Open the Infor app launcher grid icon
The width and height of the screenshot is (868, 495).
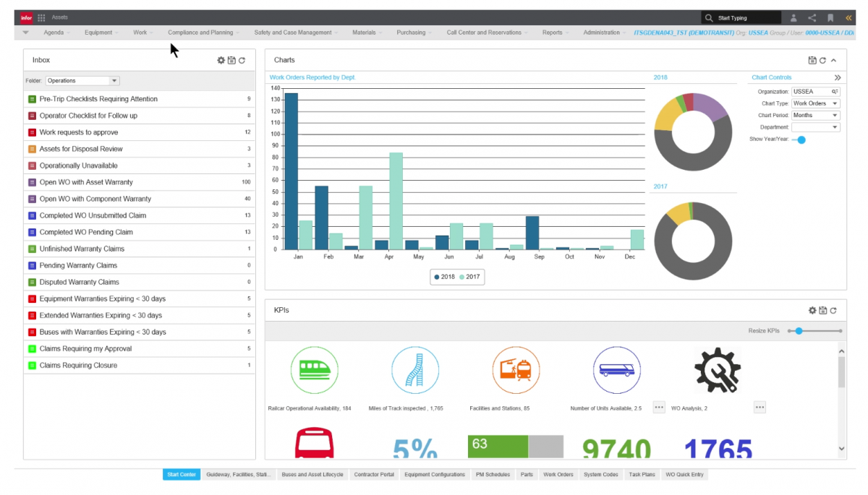(41, 17)
